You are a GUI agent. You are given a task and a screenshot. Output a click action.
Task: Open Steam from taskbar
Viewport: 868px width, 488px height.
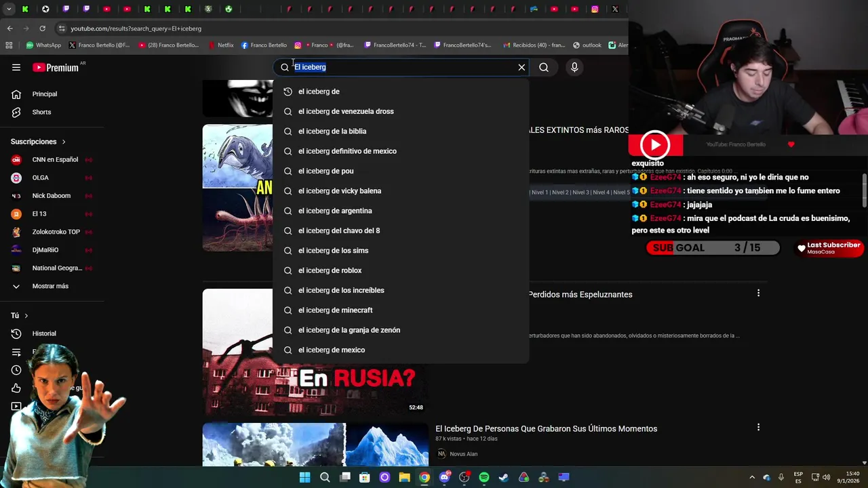click(504, 477)
